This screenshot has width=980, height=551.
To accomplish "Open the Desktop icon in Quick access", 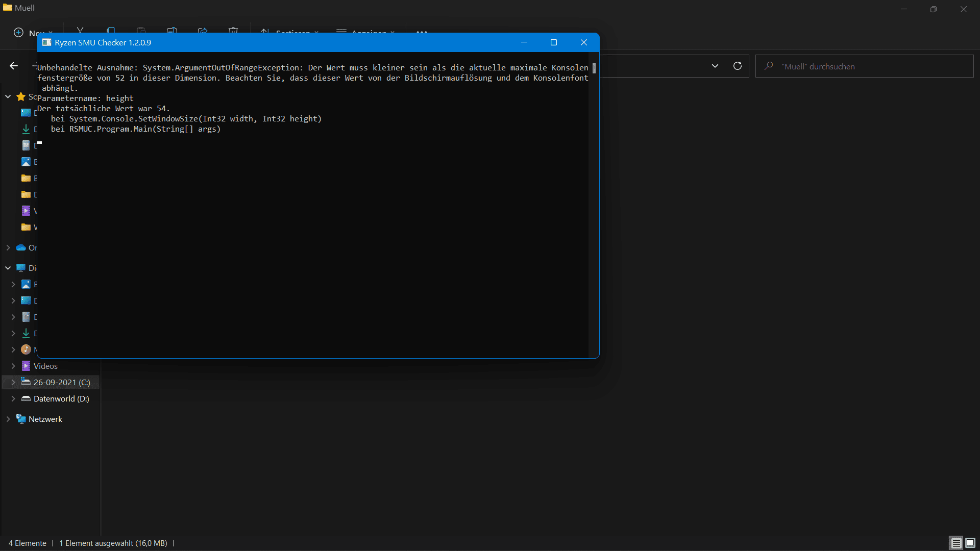I will coord(26,113).
